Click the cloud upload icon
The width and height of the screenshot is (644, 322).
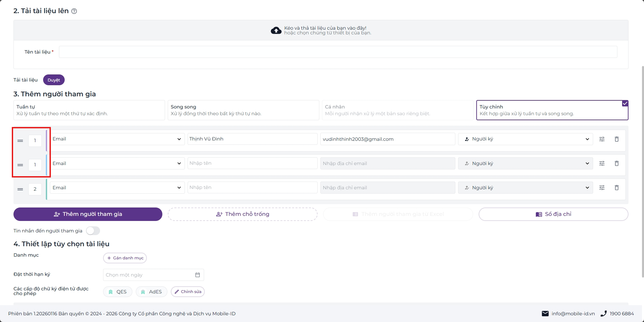(276, 31)
